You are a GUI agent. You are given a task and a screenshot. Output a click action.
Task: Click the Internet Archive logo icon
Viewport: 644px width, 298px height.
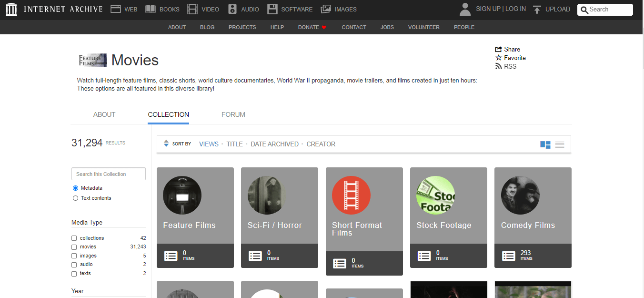11,9
